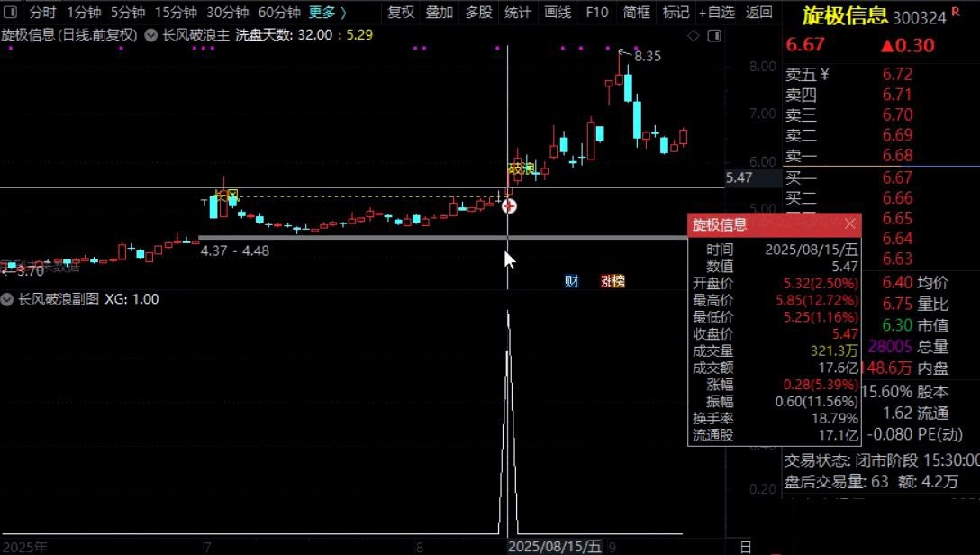Click the 换手率 18.79% value
980x555 pixels.
pos(834,418)
